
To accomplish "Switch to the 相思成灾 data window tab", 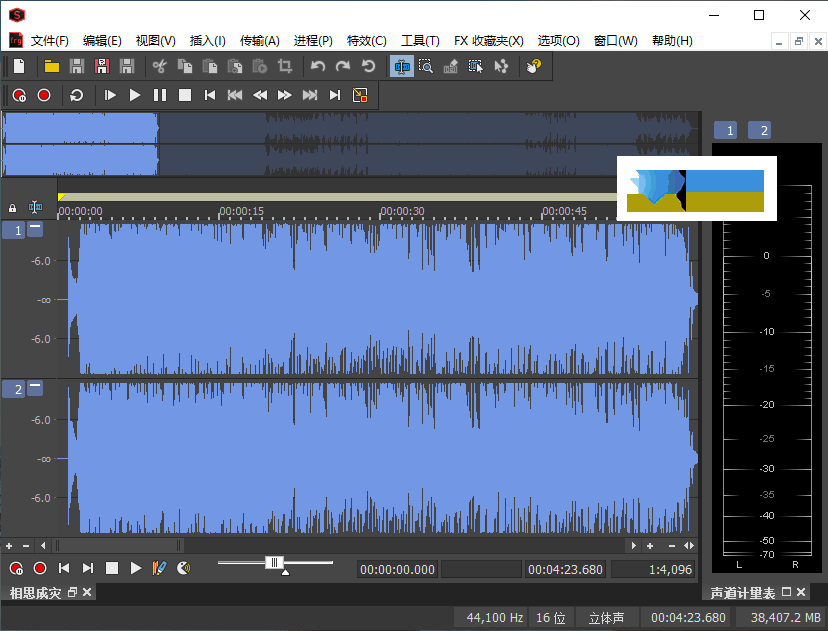I will point(35,593).
